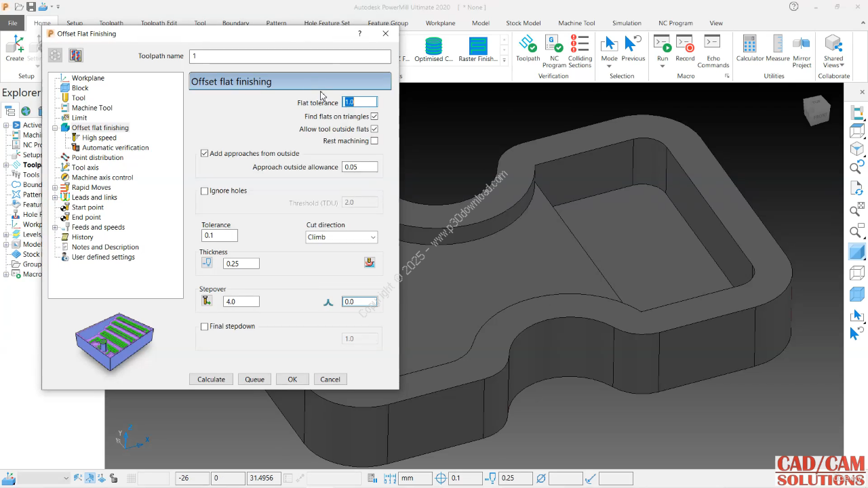
Task: Check the Ignore holes option
Action: [x=205, y=191]
